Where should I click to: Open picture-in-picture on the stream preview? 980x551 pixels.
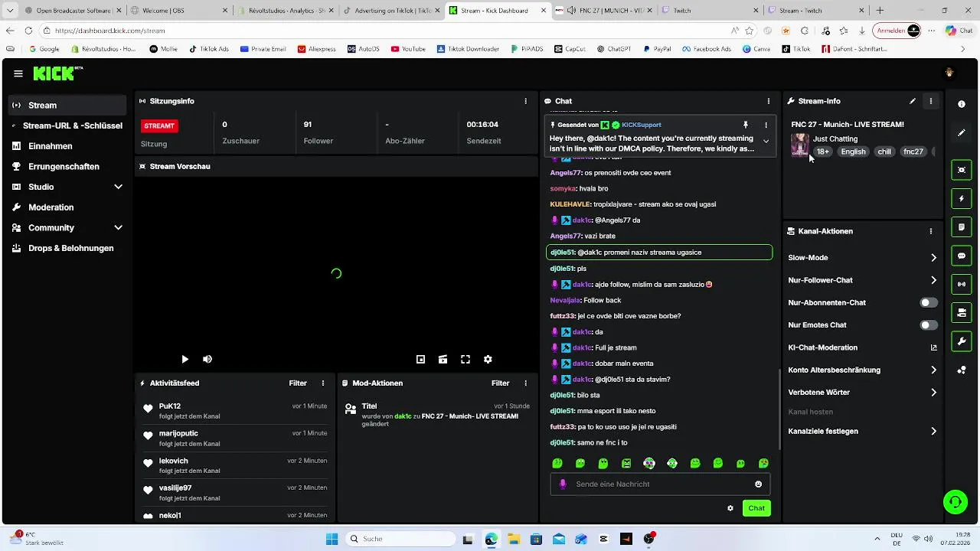point(420,359)
